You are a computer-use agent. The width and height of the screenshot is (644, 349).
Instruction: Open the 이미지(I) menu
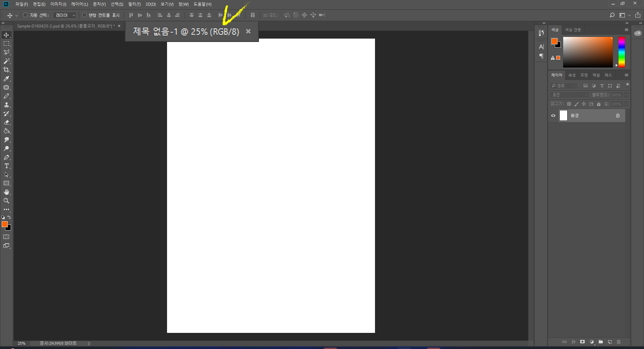tap(58, 4)
